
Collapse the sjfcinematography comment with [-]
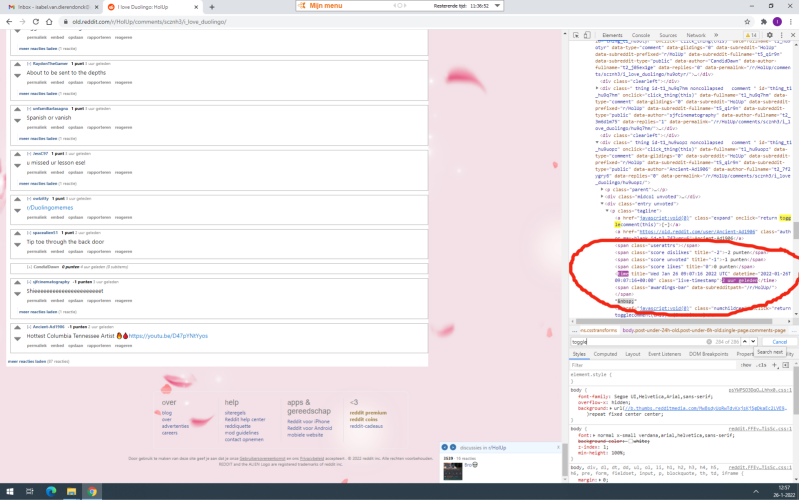tap(29, 282)
